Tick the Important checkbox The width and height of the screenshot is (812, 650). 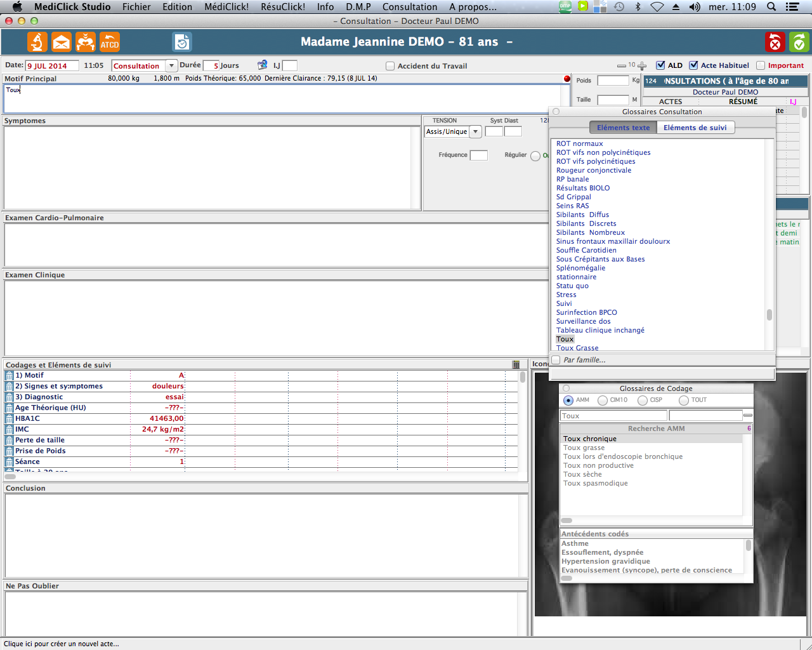761,65
